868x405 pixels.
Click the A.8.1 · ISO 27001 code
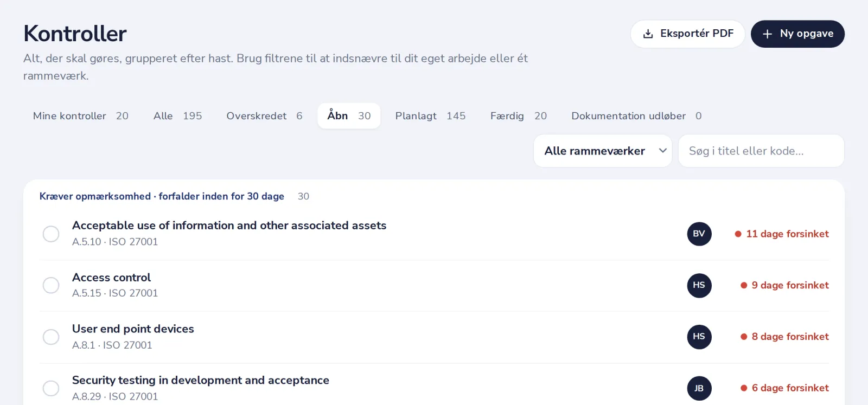click(x=112, y=345)
